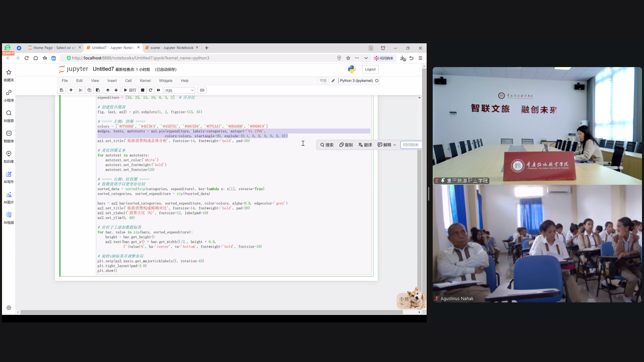Open the Kernel menu
The image size is (644, 362).
click(x=145, y=81)
